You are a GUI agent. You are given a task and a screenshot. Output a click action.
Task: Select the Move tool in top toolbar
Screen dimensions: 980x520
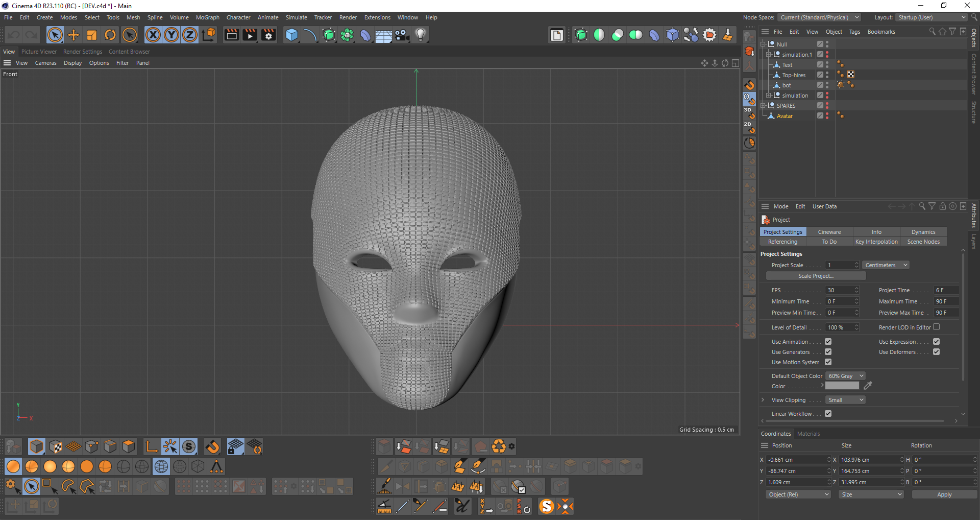coord(73,35)
